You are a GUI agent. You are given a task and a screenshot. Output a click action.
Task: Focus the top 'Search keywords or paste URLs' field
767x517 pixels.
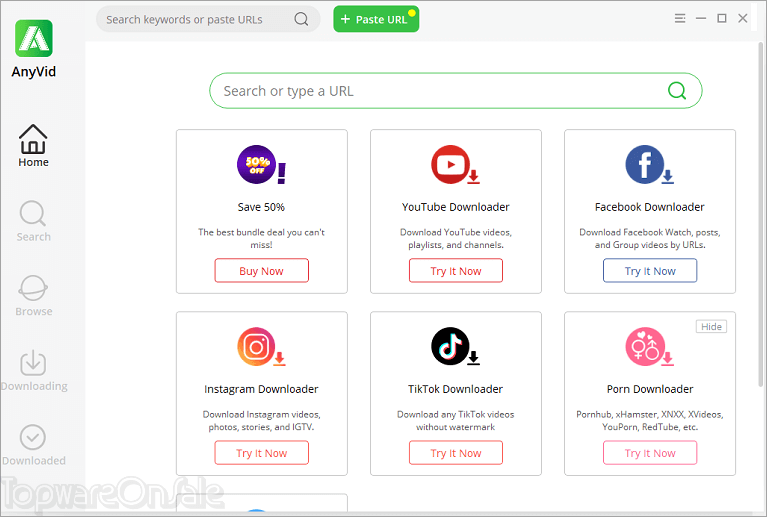coord(208,19)
